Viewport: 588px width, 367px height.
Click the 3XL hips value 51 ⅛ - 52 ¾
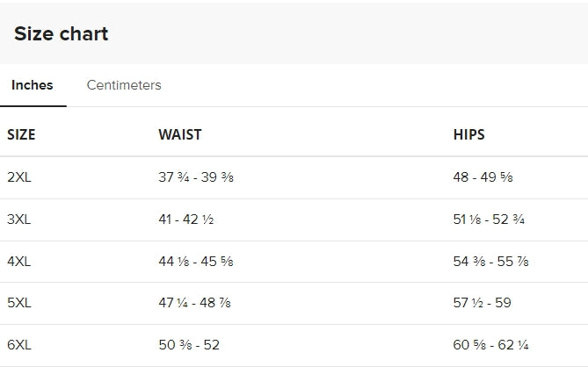[489, 219]
